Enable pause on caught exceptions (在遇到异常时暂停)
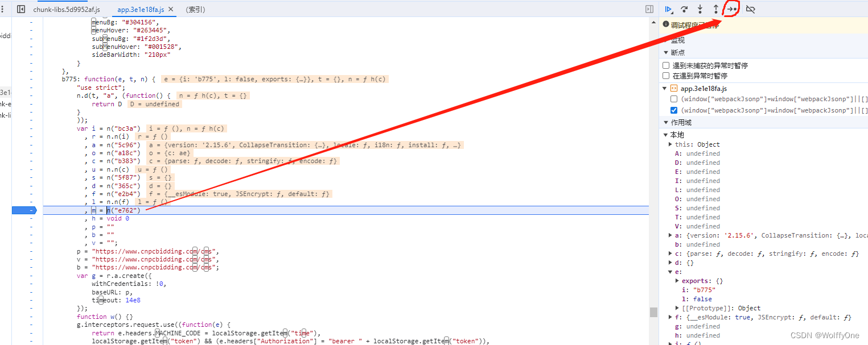Screen dimensions: 868x345 point(666,76)
